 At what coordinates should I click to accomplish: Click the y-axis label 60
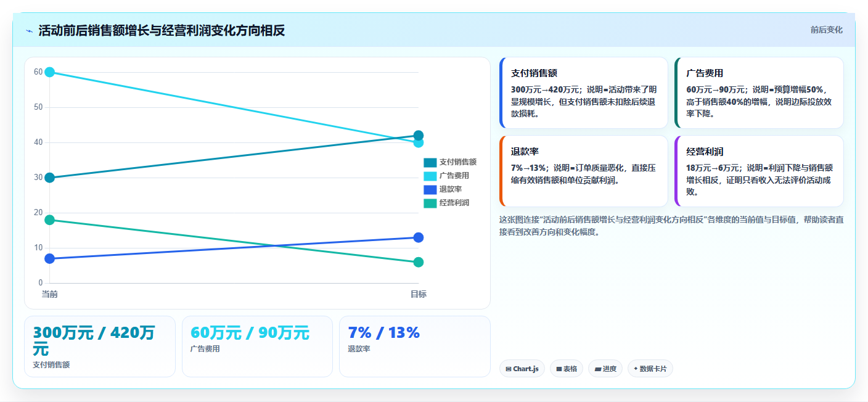[x=38, y=72]
